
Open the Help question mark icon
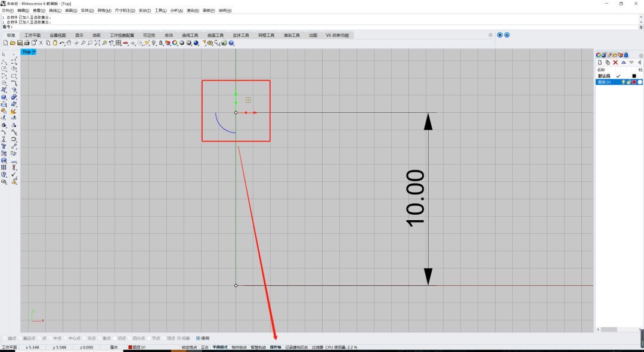click(231, 43)
